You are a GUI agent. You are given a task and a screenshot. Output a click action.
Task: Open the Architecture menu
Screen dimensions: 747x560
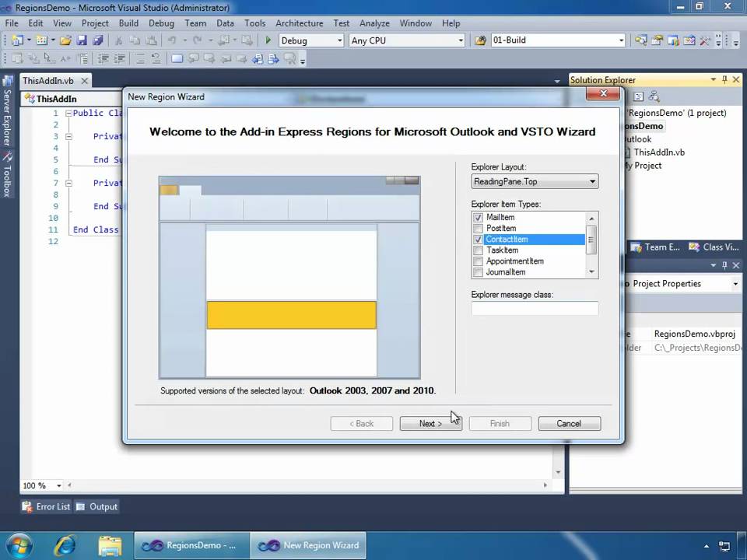(299, 23)
